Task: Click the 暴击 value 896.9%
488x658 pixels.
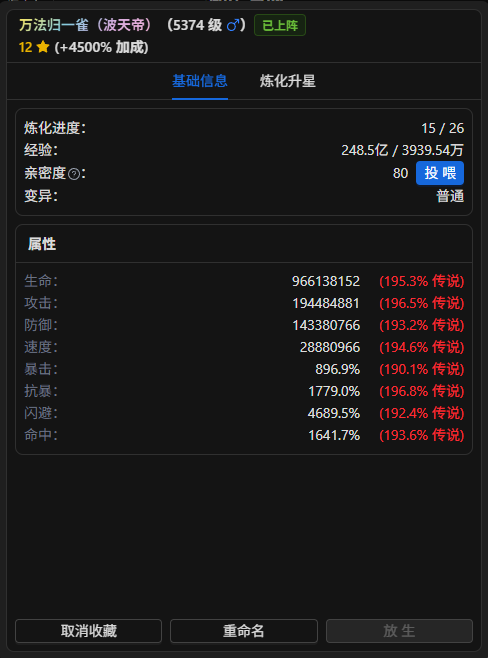Action: click(x=337, y=369)
